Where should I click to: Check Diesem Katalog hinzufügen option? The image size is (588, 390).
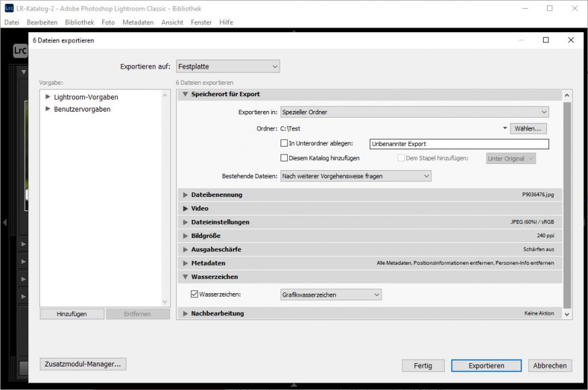coord(284,158)
